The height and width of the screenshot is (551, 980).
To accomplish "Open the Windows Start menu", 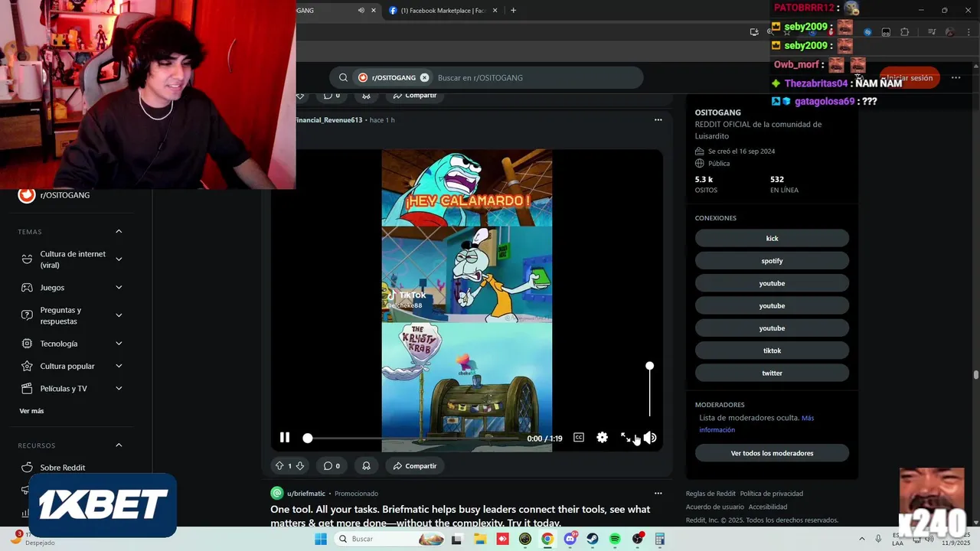I will pos(321,539).
